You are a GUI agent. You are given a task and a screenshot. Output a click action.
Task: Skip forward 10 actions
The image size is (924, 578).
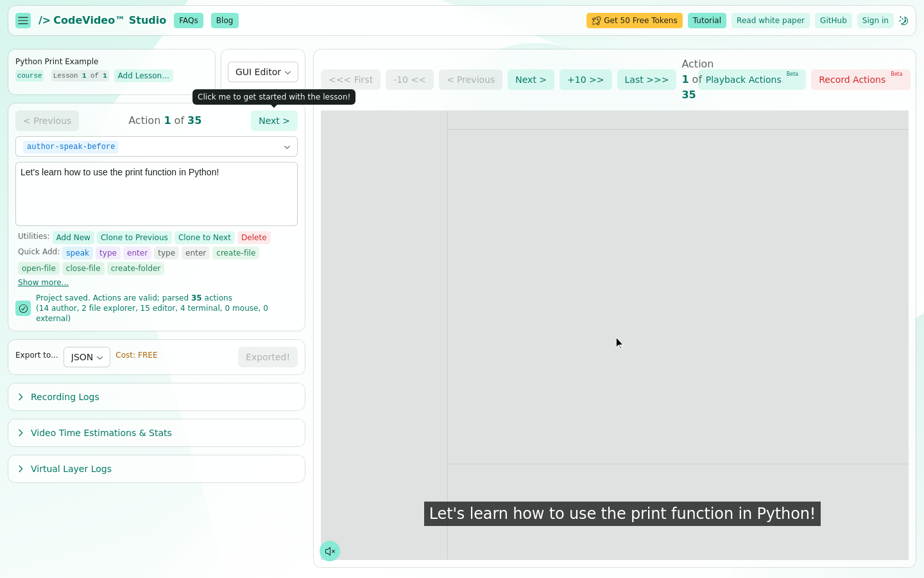585,80
